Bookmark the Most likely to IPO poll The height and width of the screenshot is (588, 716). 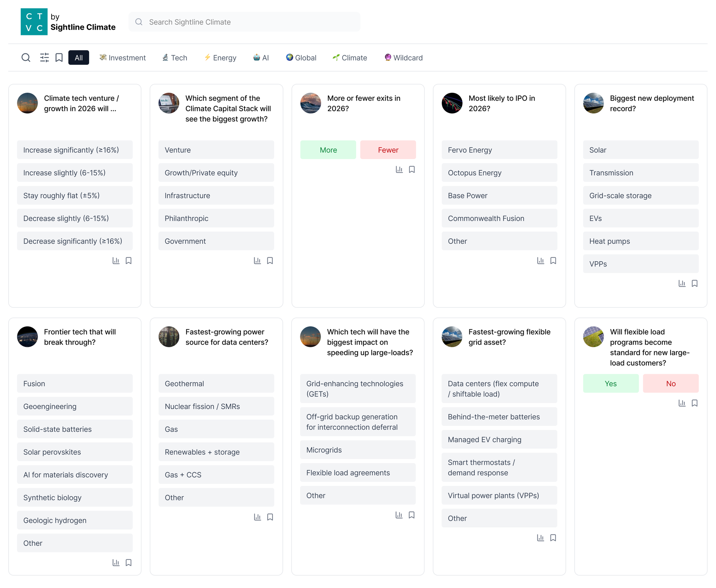tap(553, 261)
